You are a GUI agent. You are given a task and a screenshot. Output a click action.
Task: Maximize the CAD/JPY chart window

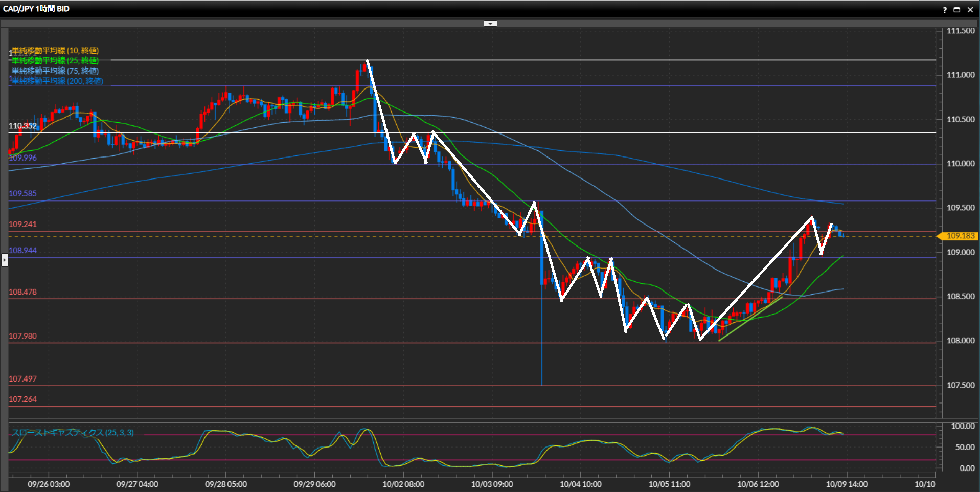click(957, 10)
